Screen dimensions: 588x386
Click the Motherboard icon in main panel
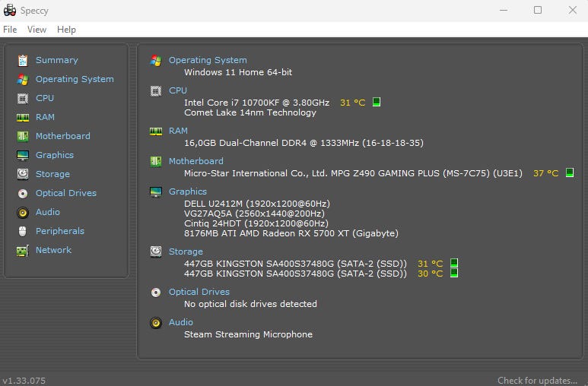click(156, 162)
